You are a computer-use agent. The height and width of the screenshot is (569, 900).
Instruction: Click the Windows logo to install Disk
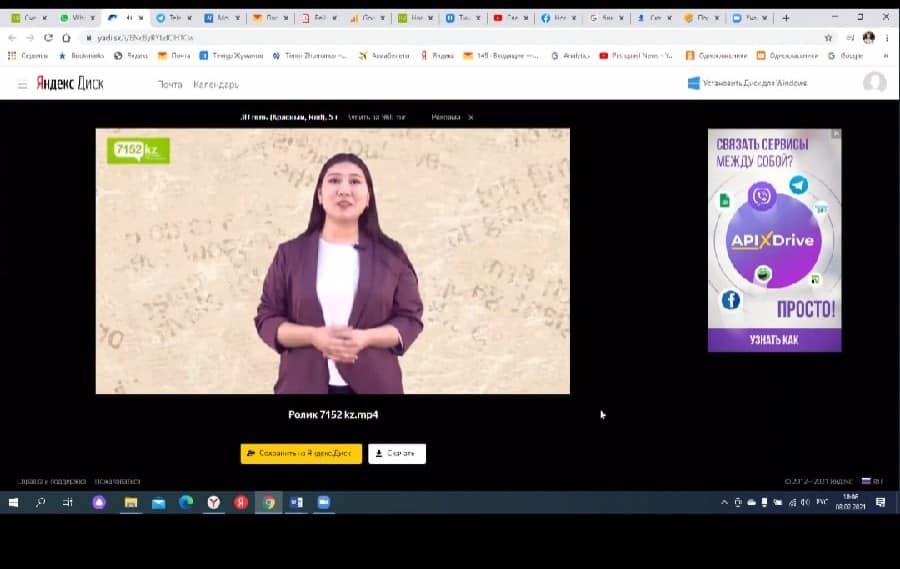click(693, 83)
